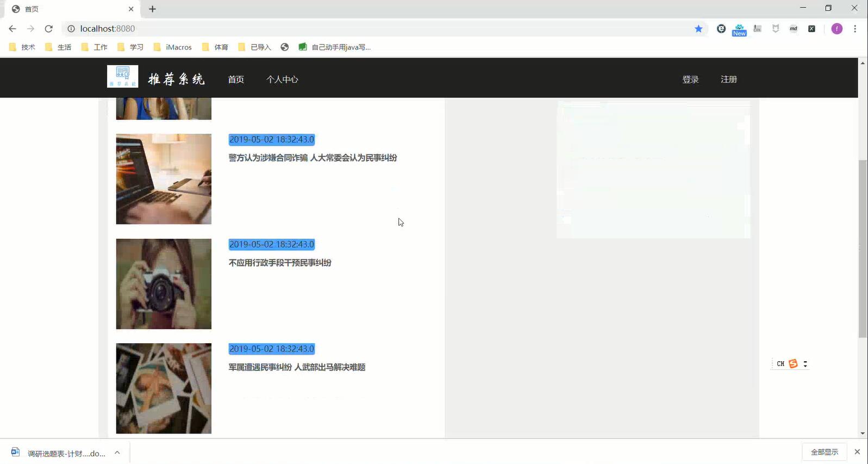The width and height of the screenshot is (868, 464).
Task: Open article 不应用行政手段干预民事纠纷
Action: 280,263
